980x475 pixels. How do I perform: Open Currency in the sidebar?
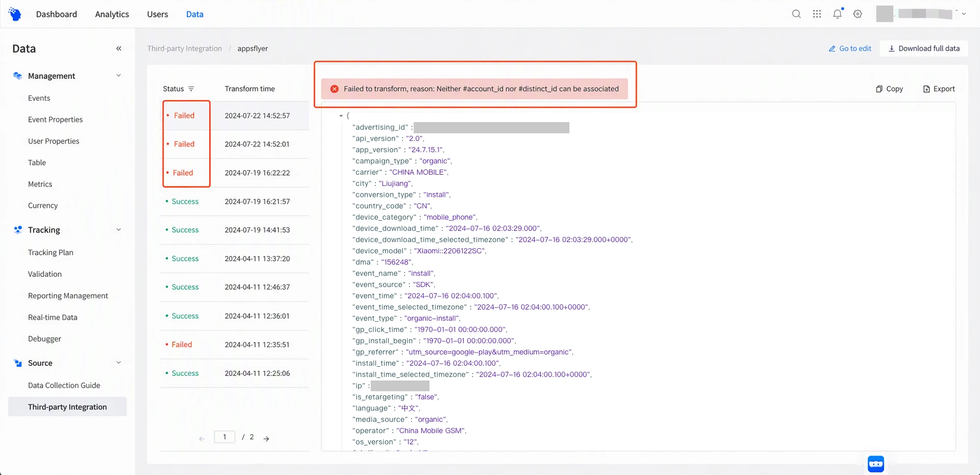click(x=43, y=205)
